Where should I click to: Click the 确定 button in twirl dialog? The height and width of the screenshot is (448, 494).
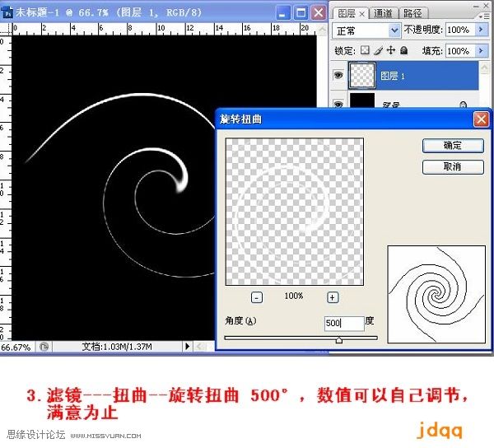(453, 146)
